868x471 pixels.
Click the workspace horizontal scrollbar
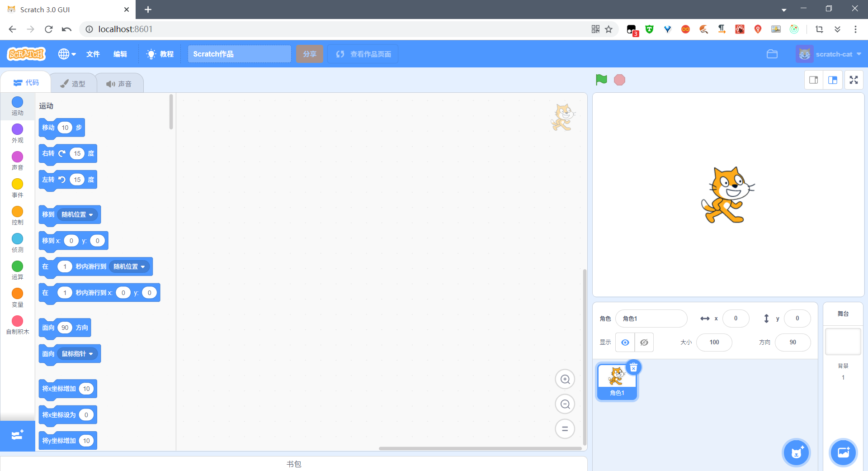[x=480, y=448]
